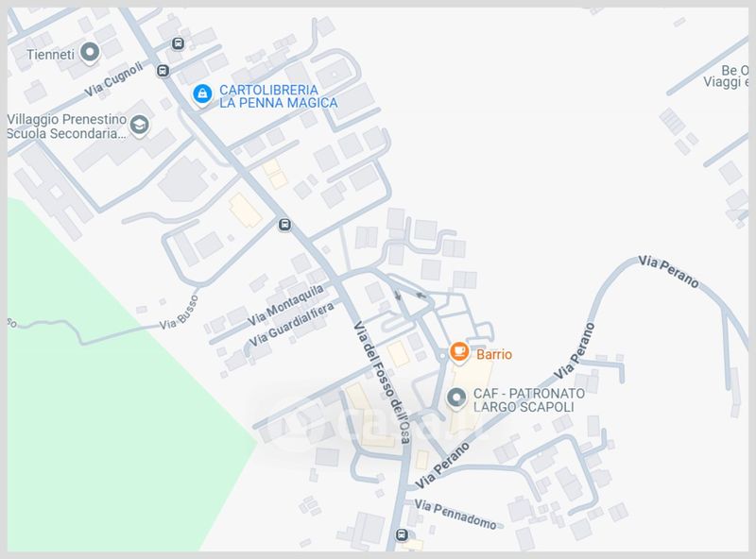Click the Tienneti text label
The width and height of the screenshot is (756, 559).
[51, 55]
